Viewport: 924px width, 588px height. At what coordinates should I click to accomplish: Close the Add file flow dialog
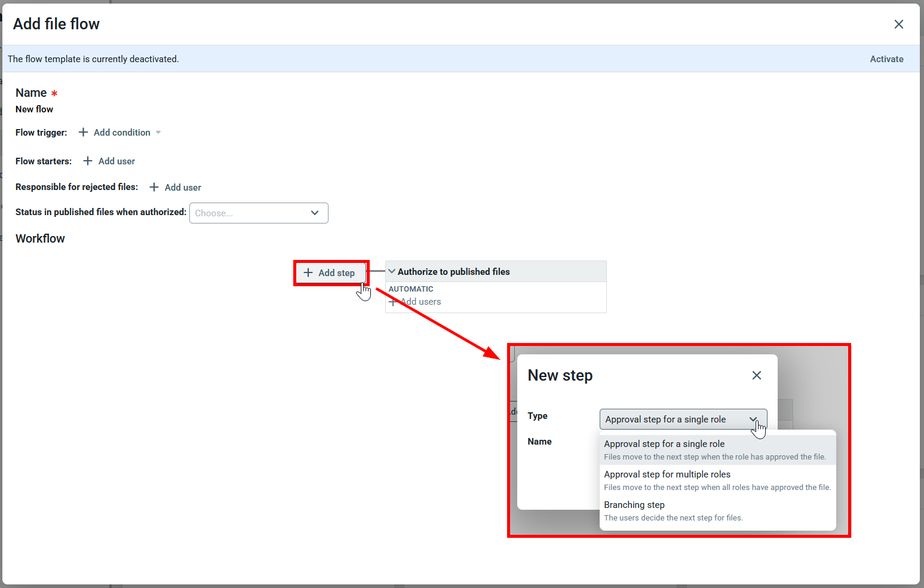(898, 24)
